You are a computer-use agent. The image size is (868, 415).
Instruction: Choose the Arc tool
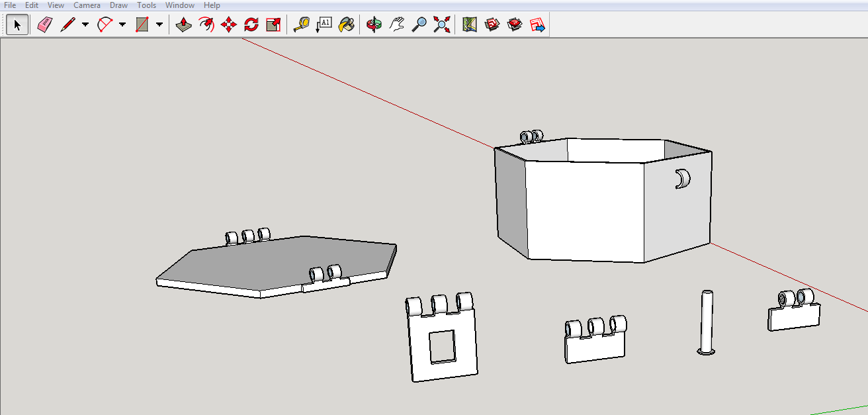point(106,24)
